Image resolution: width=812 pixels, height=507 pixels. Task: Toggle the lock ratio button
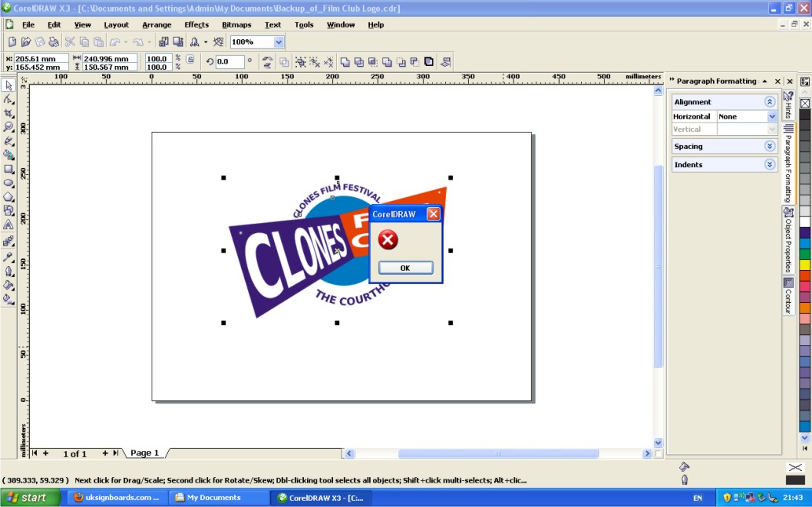click(x=190, y=60)
